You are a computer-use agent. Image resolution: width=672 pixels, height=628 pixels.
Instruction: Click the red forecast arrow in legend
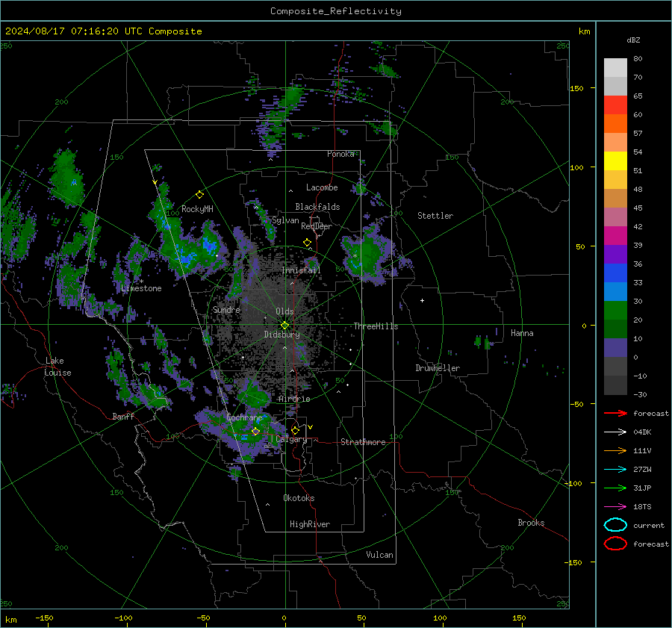[x=615, y=413]
